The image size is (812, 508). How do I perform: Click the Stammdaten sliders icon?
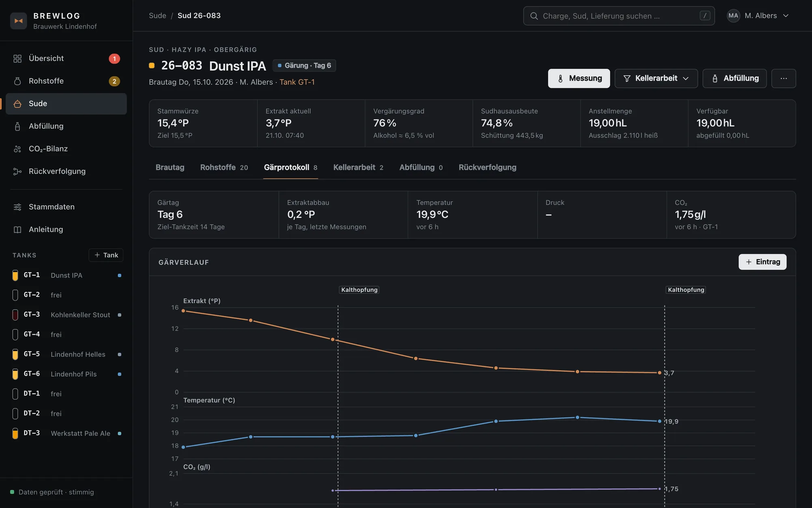(x=17, y=207)
